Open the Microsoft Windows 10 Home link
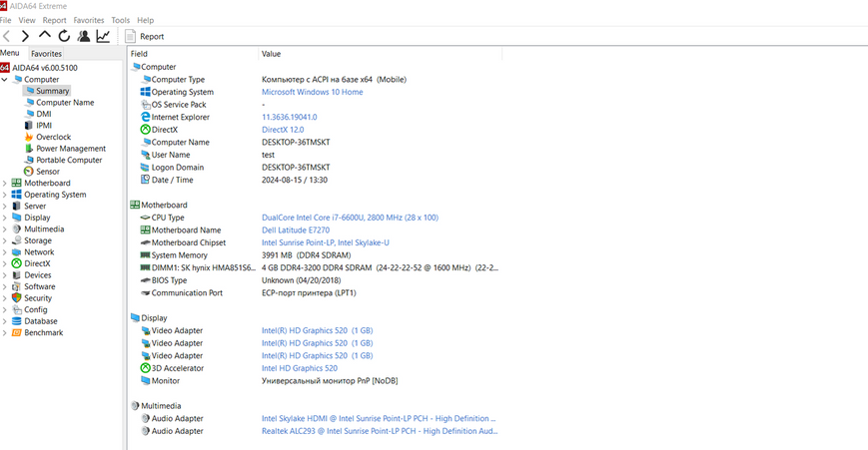 point(313,92)
